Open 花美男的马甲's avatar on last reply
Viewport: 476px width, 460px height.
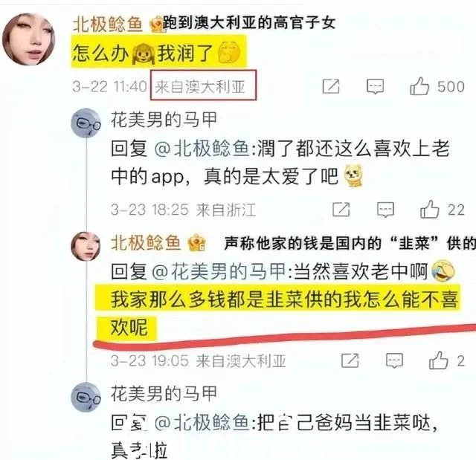(x=86, y=397)
